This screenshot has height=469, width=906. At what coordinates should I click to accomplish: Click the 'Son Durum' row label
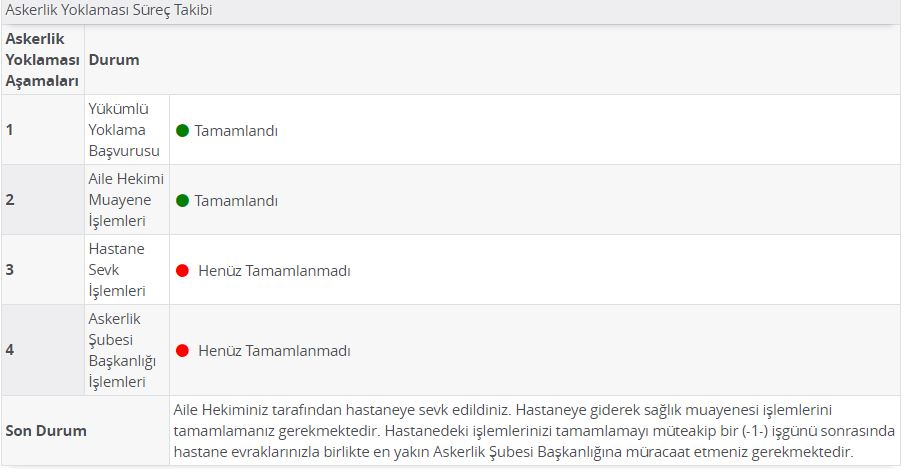click(x=46, y=431)
